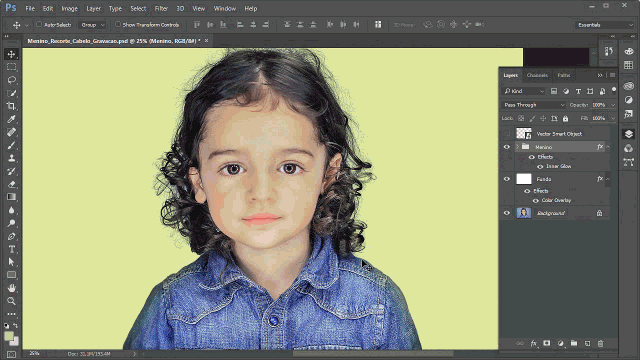Lock transparent pixels
The width and height of the screenshot is (640, 360).
[x=521, y=118]
